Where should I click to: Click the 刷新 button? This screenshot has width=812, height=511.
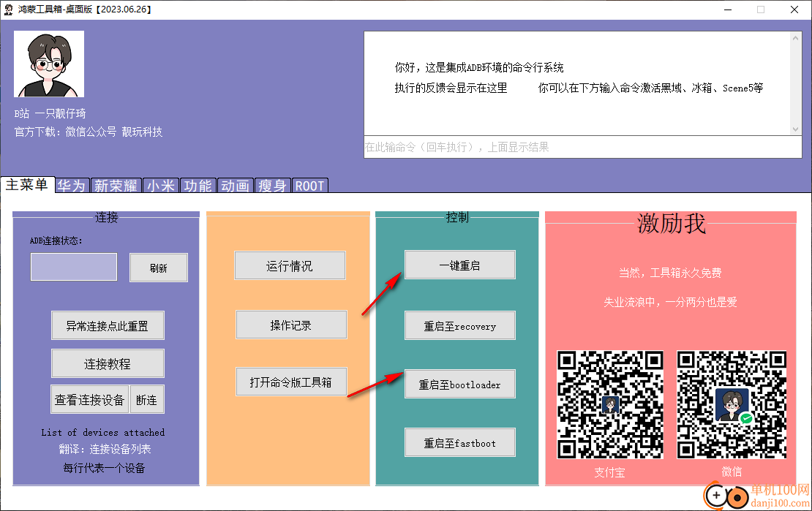click(159, 268)
